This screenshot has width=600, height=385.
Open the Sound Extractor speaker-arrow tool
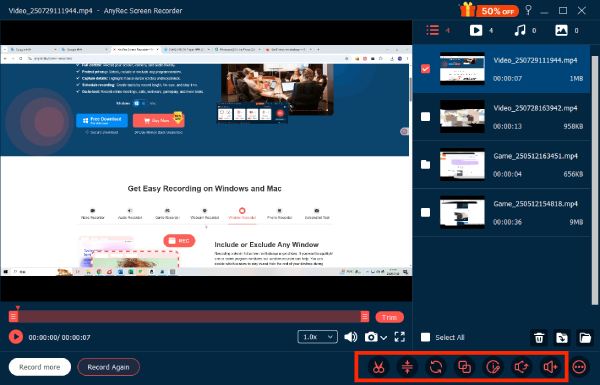522,367
